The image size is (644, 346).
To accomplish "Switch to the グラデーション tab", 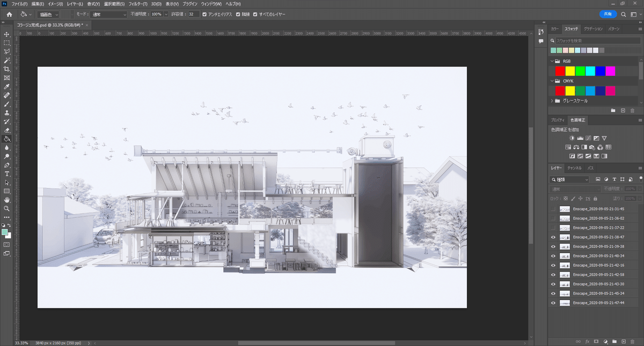I will tap(593, 28).
